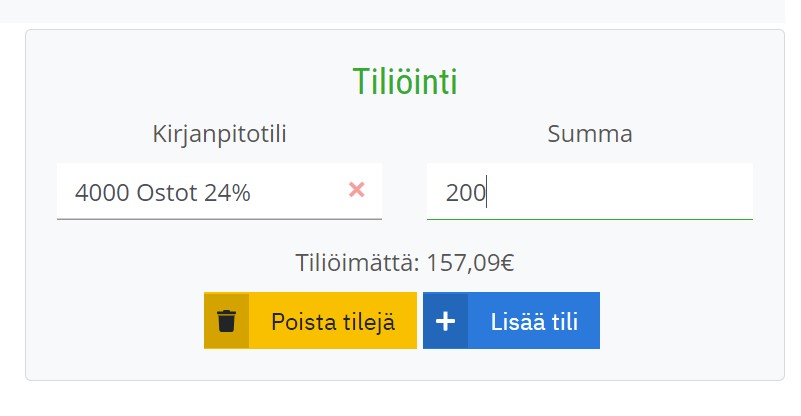801x416 pixels.
Task: Click the 157,09€ amount value
Action: coord(470,263)
